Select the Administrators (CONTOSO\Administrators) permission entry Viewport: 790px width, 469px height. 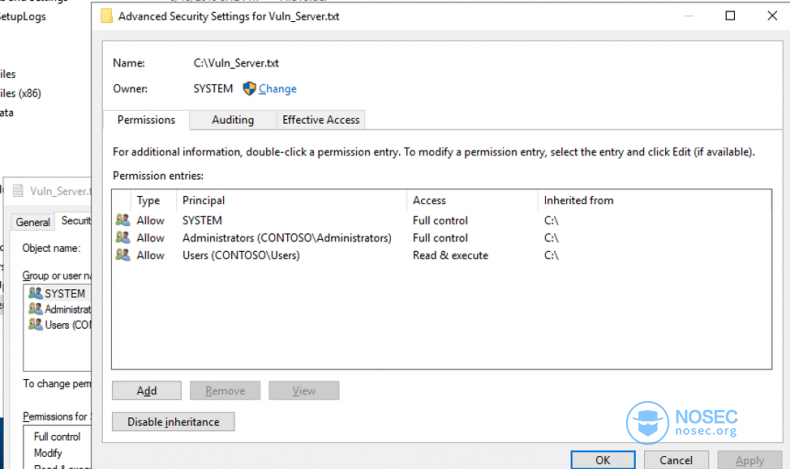[441, 238]
